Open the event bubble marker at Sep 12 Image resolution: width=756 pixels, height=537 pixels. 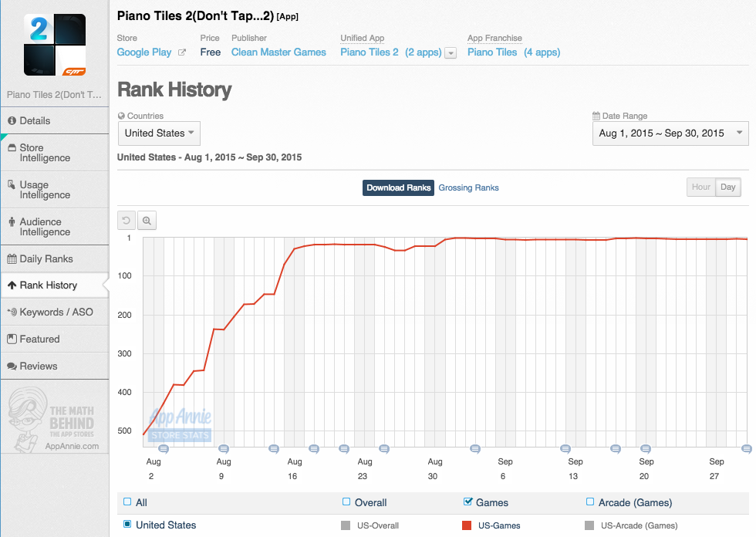565,449
